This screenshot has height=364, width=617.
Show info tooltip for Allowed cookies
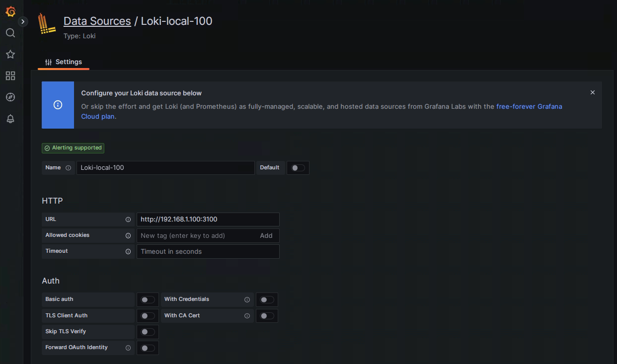point(128,235)
